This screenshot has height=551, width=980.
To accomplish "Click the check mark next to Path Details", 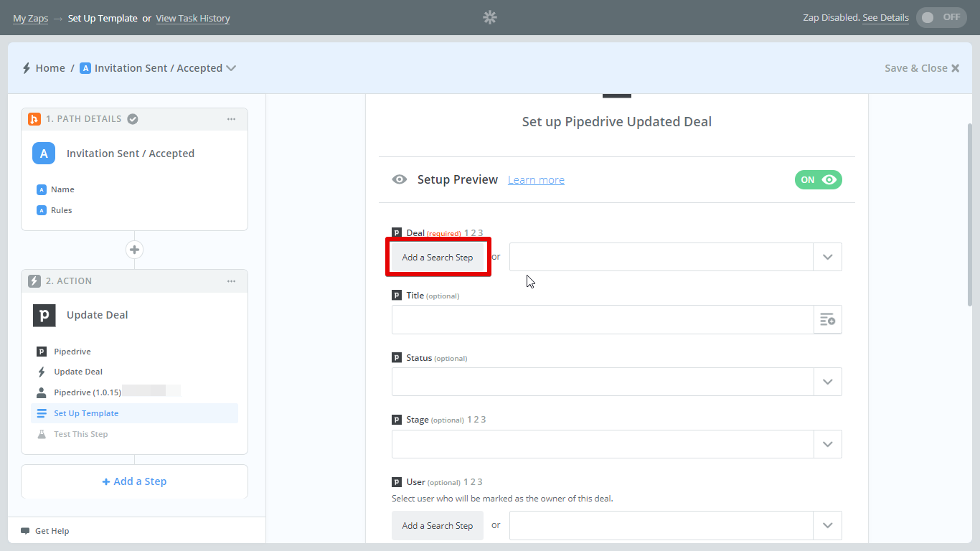I will (x=133, y=119).
